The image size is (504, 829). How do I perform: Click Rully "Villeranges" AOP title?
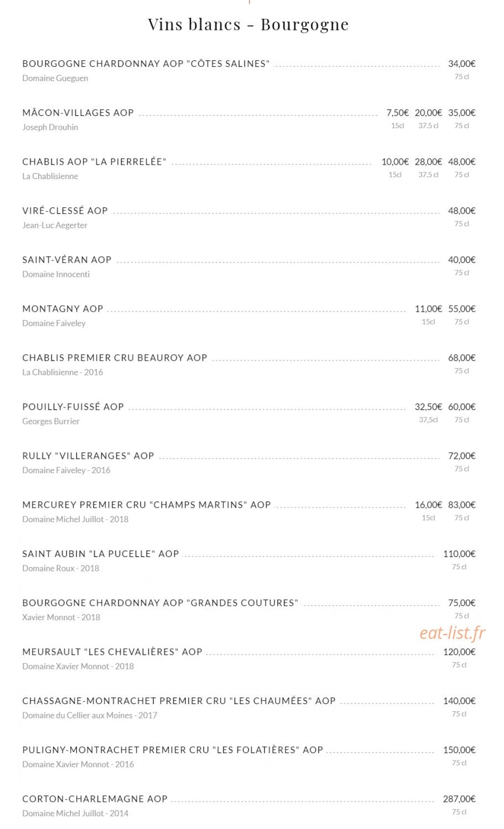point(88,456)
